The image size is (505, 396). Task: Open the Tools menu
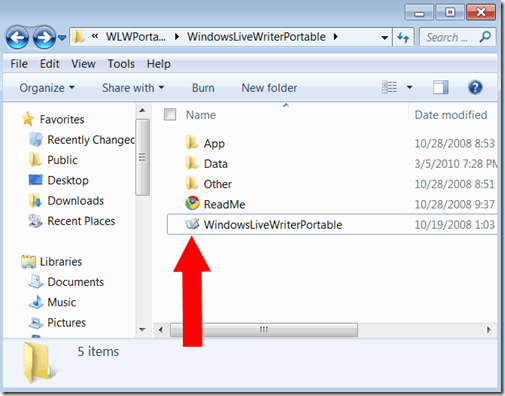[x=121, y=64]
